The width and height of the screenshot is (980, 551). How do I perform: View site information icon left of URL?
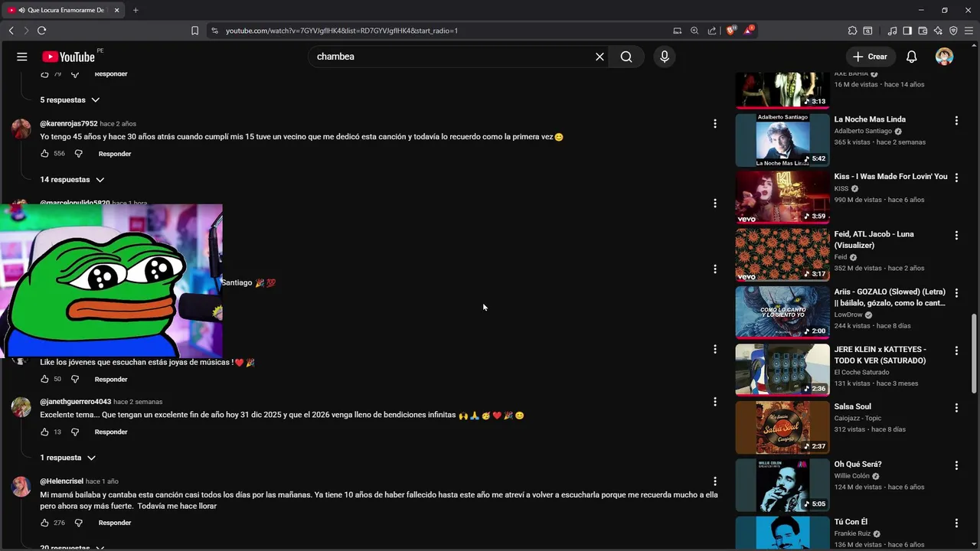[214, 31]
